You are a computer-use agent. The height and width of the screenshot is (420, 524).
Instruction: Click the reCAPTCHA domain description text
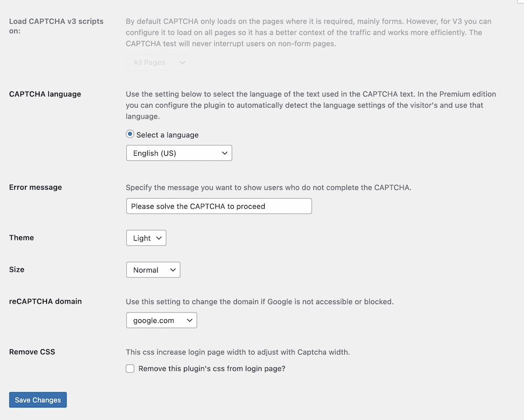[259, 301]
